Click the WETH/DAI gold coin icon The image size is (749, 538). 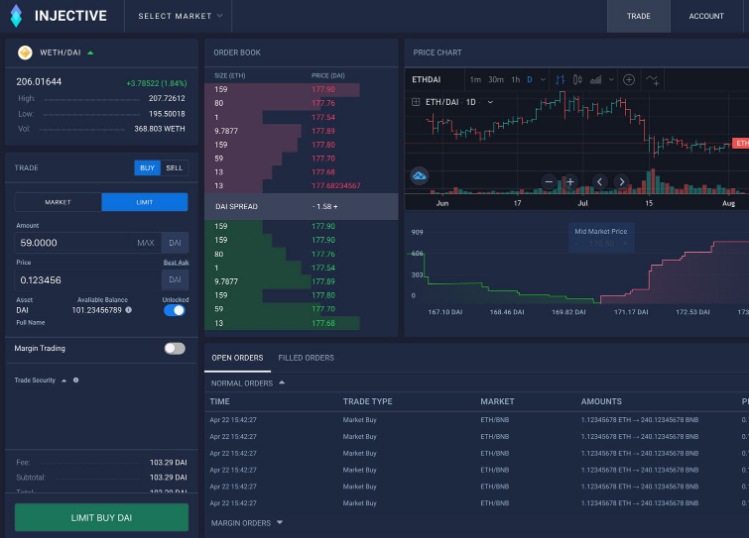tap(25, 53)
